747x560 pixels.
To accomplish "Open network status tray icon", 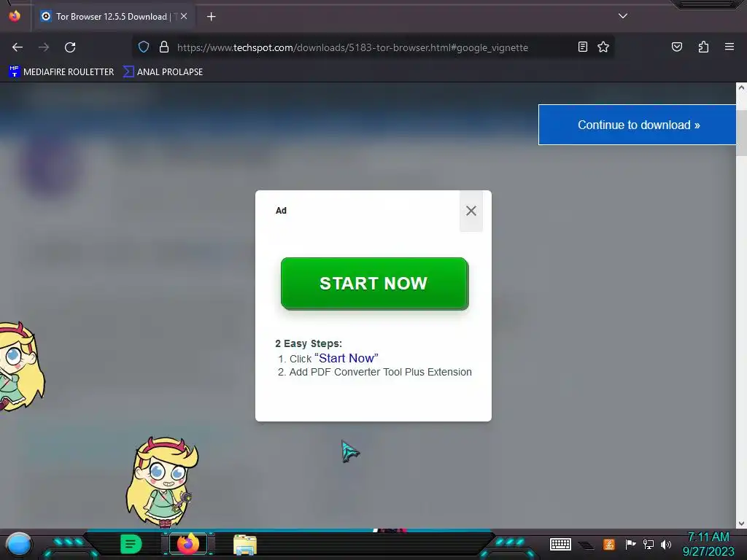I will tap(648, 544).
